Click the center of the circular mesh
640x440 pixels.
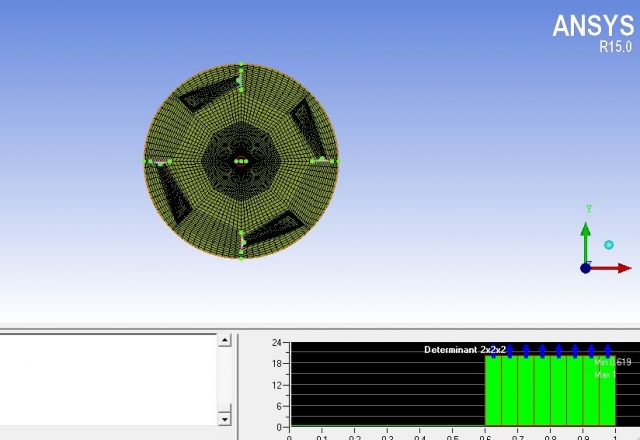(241, 161)
